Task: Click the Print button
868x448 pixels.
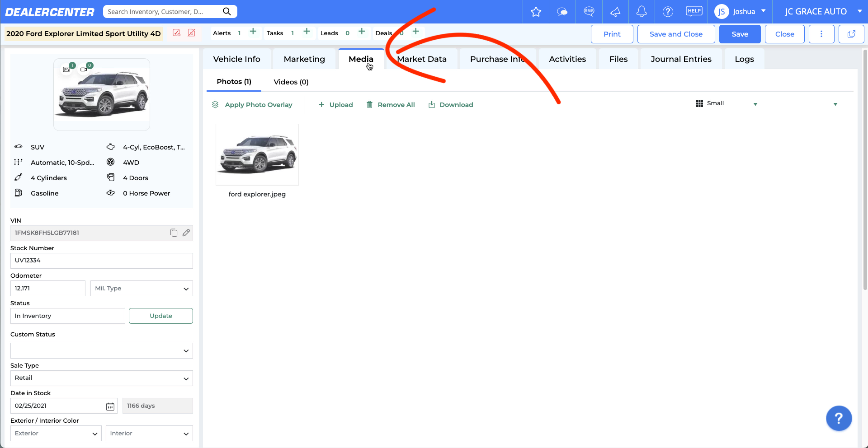Action: 612,34
